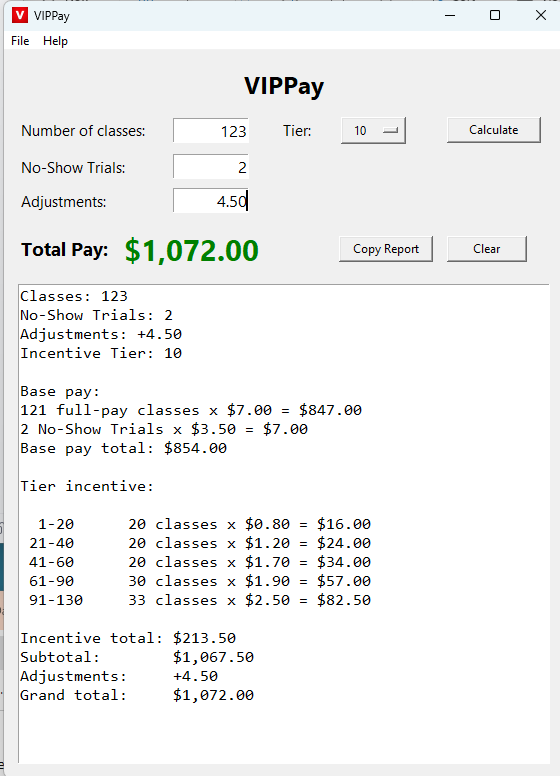Click the VIPPay red V app icon
560x776 pixels.
[19, 15]
